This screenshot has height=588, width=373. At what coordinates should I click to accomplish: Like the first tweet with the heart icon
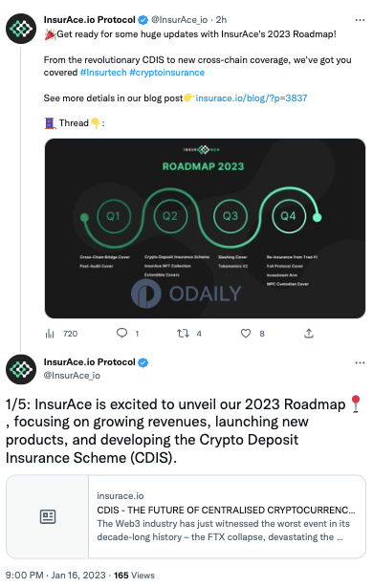[246, 333]
